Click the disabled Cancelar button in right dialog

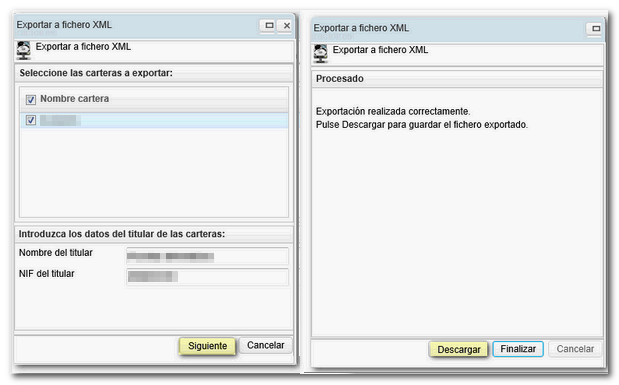(575, 349)
